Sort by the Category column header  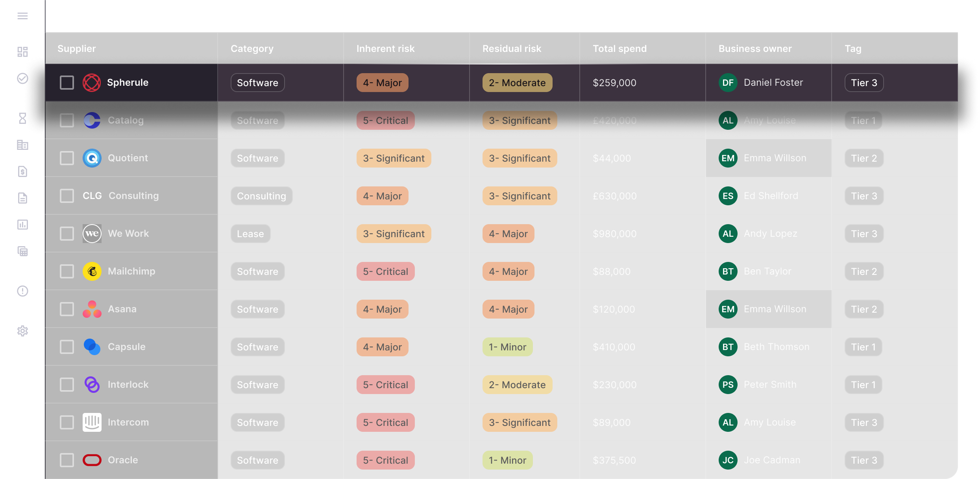[252, 49]
